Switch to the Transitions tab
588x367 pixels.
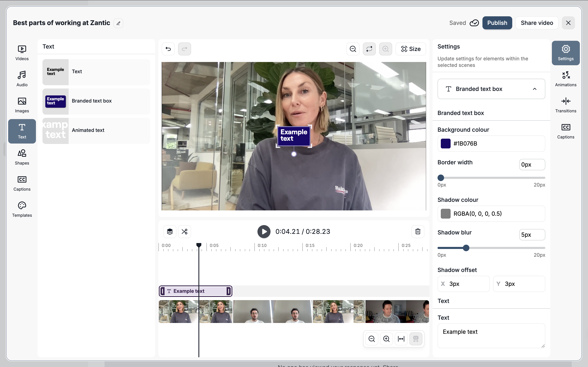[565, 105]
